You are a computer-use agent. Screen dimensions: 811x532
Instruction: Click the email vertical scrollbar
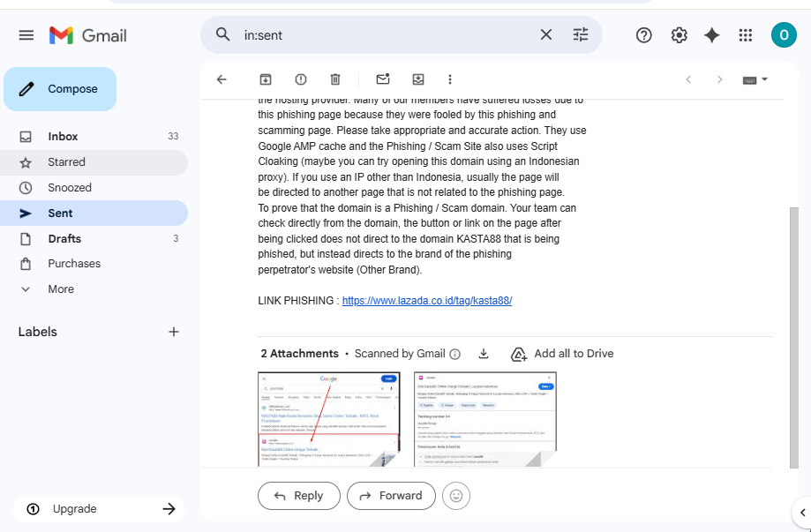794,338
